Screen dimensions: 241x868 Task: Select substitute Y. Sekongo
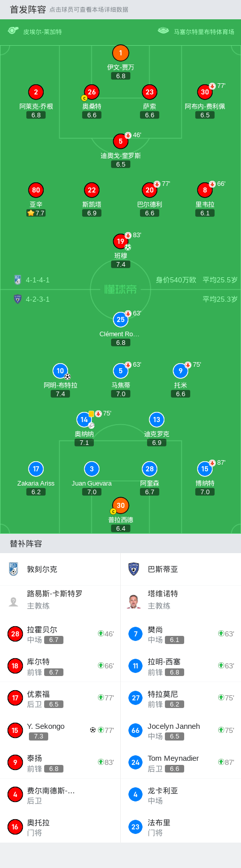pos(60,730)
